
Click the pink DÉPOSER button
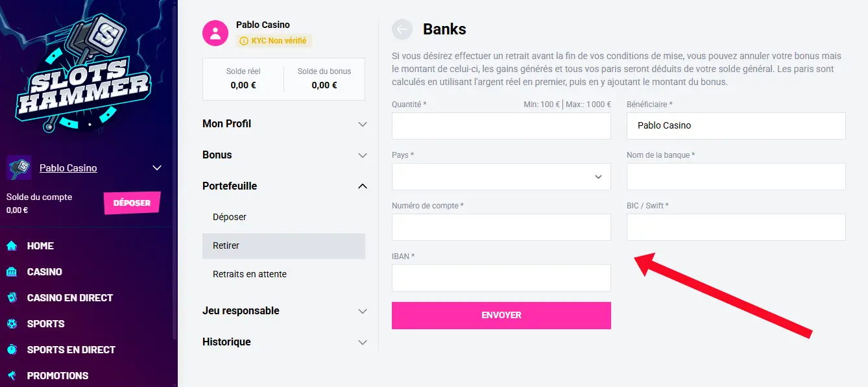coord(132,203)
